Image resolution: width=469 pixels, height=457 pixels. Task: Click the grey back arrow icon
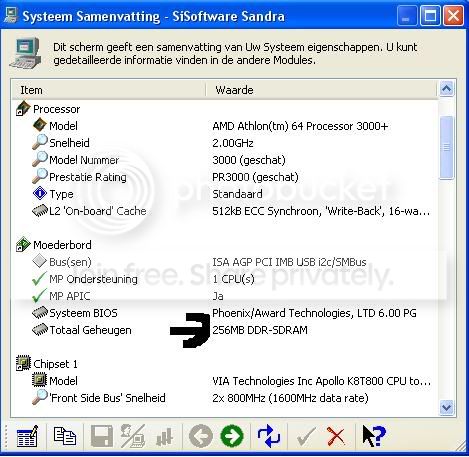(x=201, y=436)
